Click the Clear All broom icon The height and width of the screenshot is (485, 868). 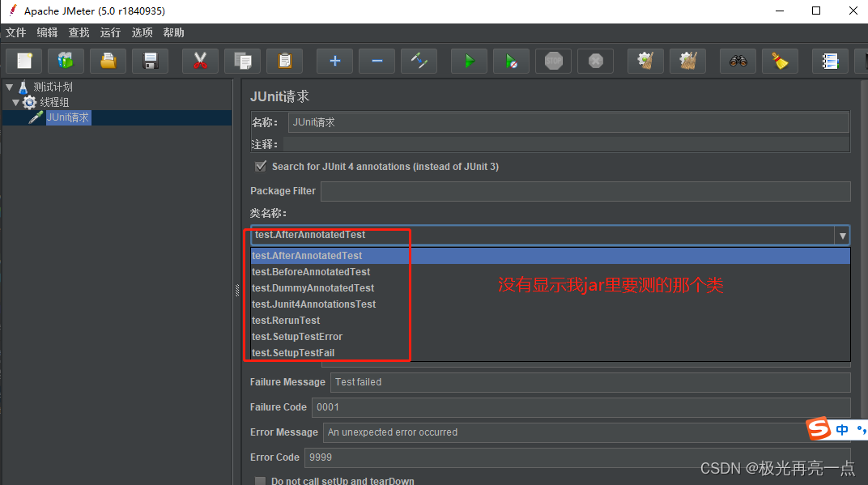pyautogui.click(x=687, y=61)
